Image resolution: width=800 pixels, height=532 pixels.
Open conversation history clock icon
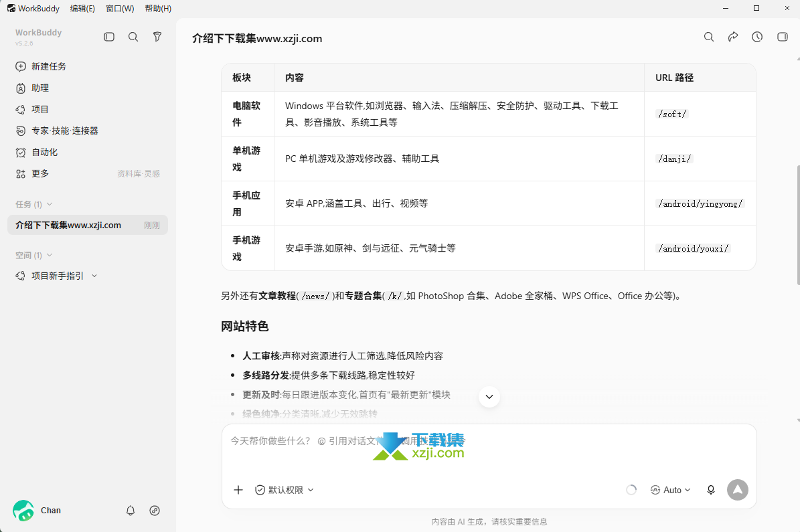[x=757, y=37]
